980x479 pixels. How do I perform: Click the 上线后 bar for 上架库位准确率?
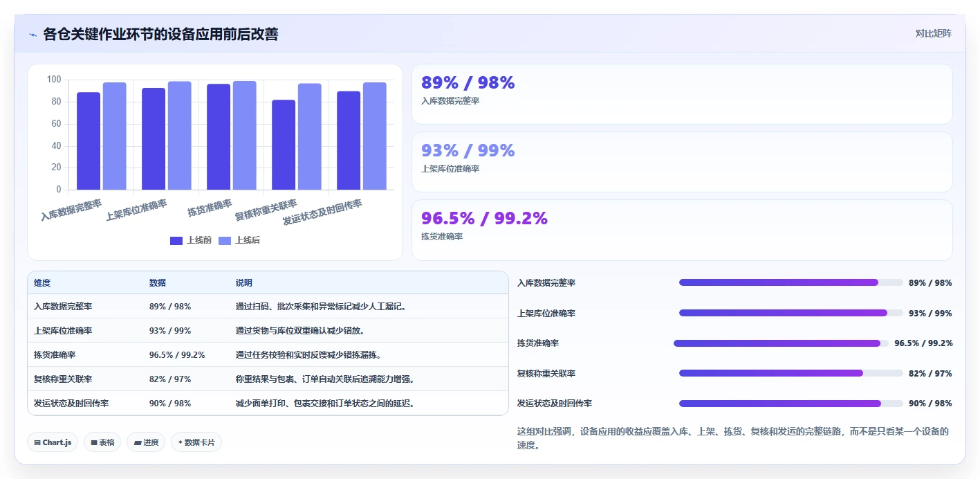click(180, 136)
